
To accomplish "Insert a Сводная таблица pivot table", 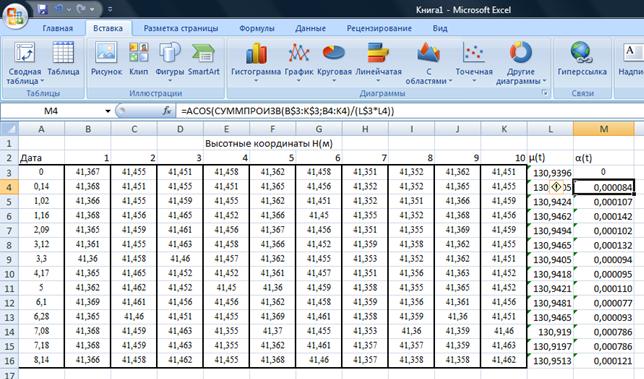I will point(25,63).
